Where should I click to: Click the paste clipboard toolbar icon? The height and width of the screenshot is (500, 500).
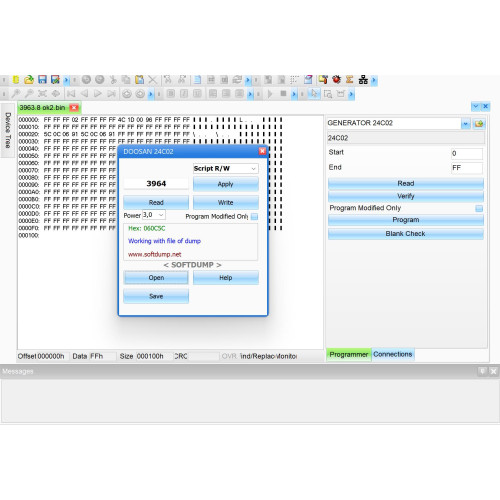(x=139, y=80)
